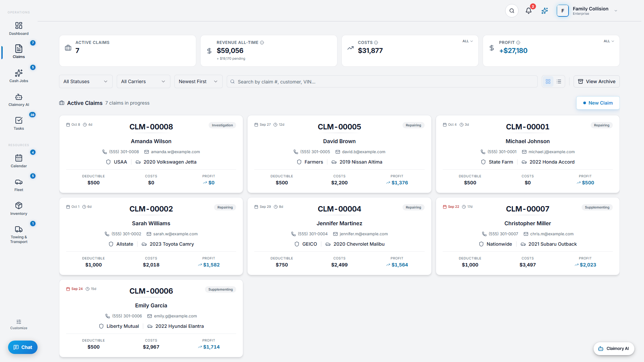Open the Dashboard sidebar item
Viewport: 644px width, 362px height.
[x=19, y=29]
